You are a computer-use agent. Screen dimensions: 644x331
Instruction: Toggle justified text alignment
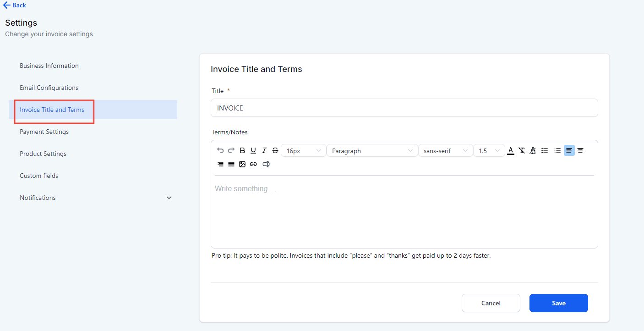(x=231, y=164)
